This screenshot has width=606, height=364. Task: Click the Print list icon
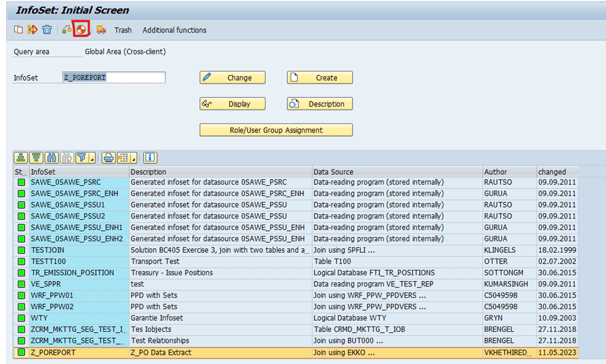pyautogui.click(x=108, y=158)
